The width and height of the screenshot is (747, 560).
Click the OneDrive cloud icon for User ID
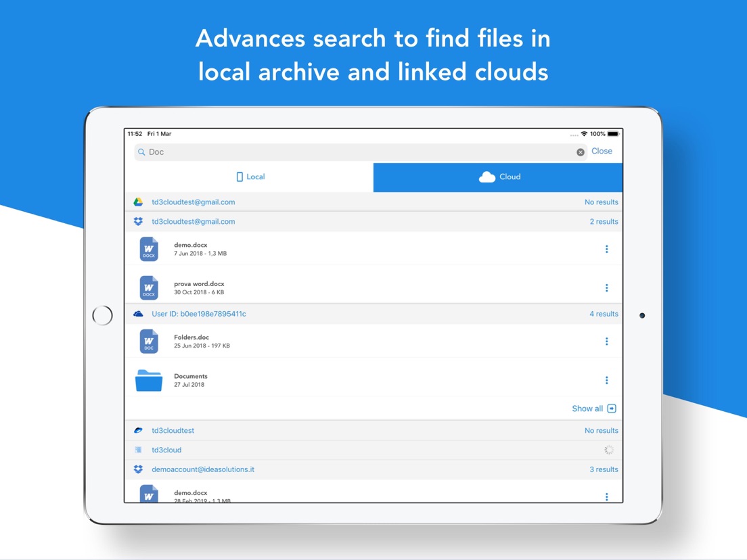pos(138,314)
